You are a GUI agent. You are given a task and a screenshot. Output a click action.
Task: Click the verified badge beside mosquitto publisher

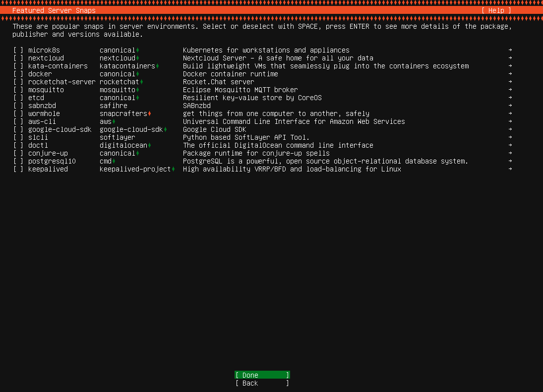138,90
